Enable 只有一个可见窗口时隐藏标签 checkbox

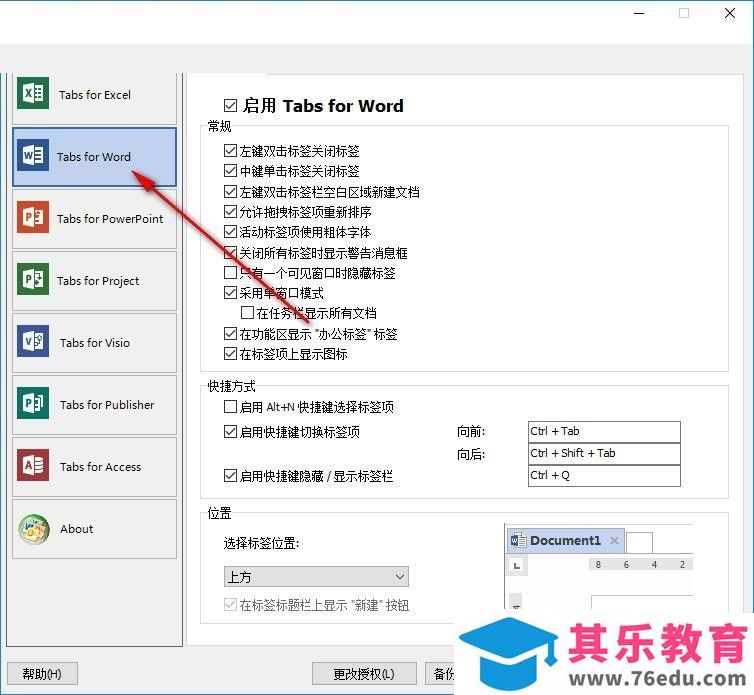click(x=230, y=273)
